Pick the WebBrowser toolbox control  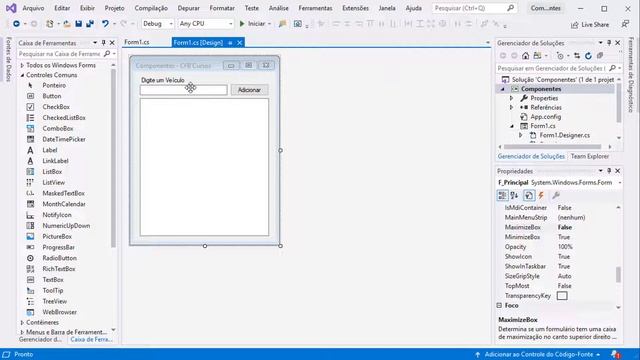[59, 312]
